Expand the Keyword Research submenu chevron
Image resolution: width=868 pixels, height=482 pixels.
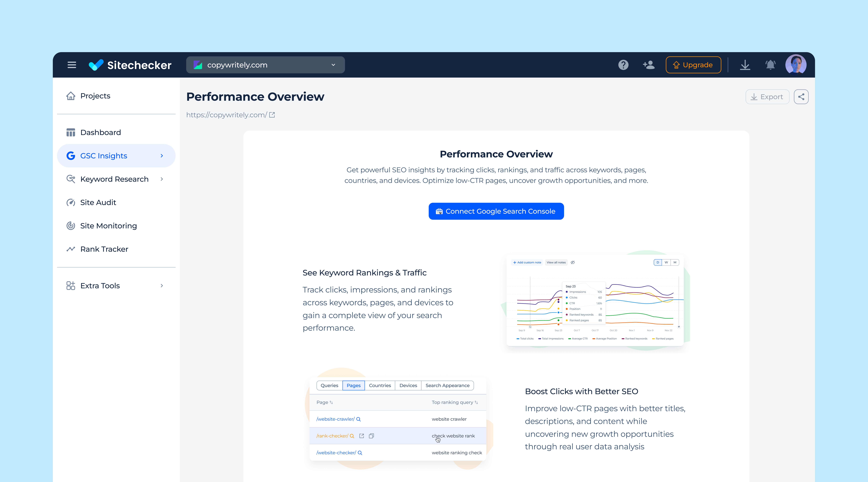click(x=162, y=179)
